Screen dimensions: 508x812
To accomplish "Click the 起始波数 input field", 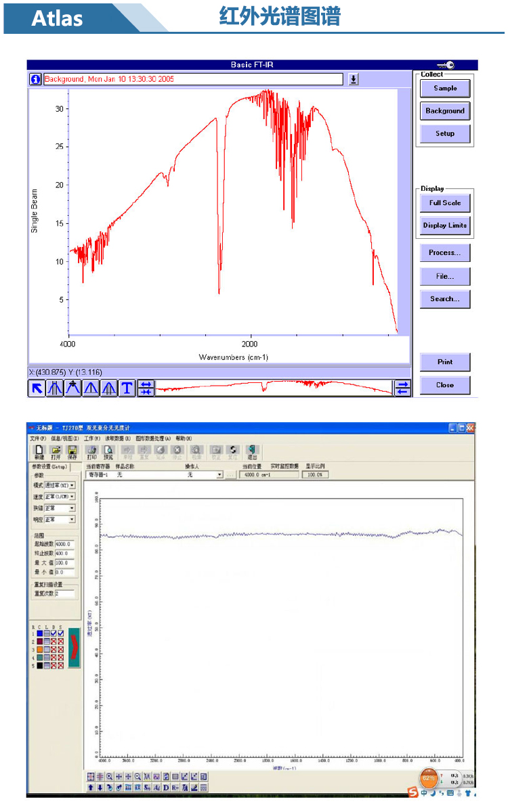I will point(65,544).
